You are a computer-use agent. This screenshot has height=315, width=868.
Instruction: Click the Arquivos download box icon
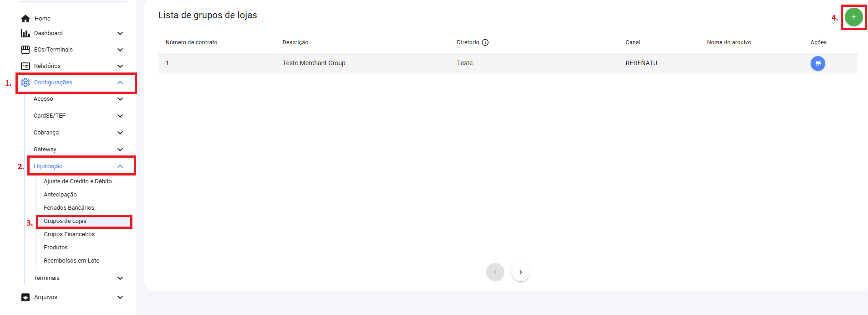click(x=25, y=297)
